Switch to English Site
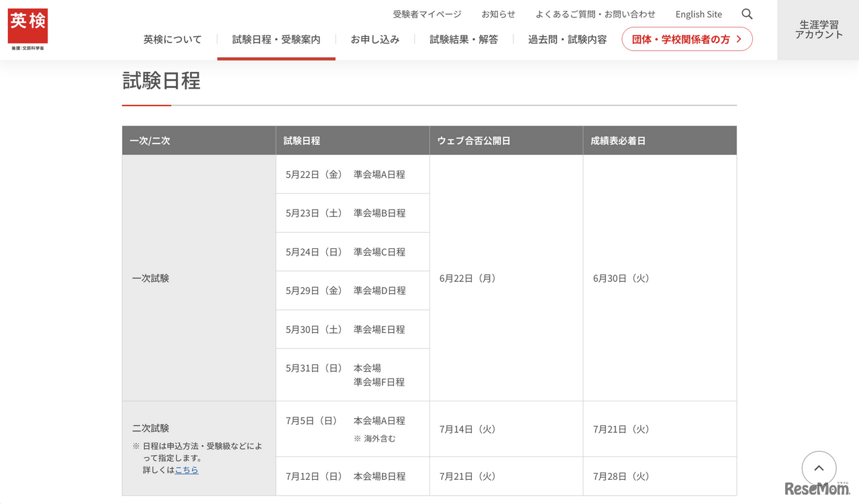Screen dimensions: 859x504 (699, 14)
